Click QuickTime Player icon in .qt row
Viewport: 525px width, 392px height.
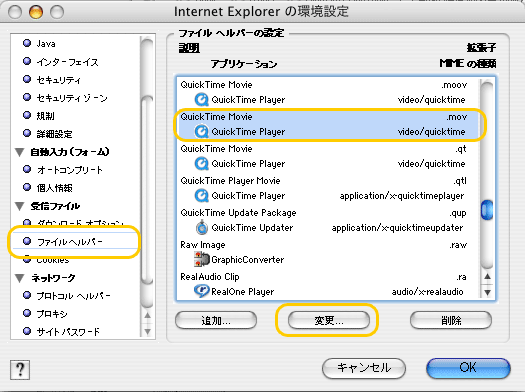click(x=202, y=164)
